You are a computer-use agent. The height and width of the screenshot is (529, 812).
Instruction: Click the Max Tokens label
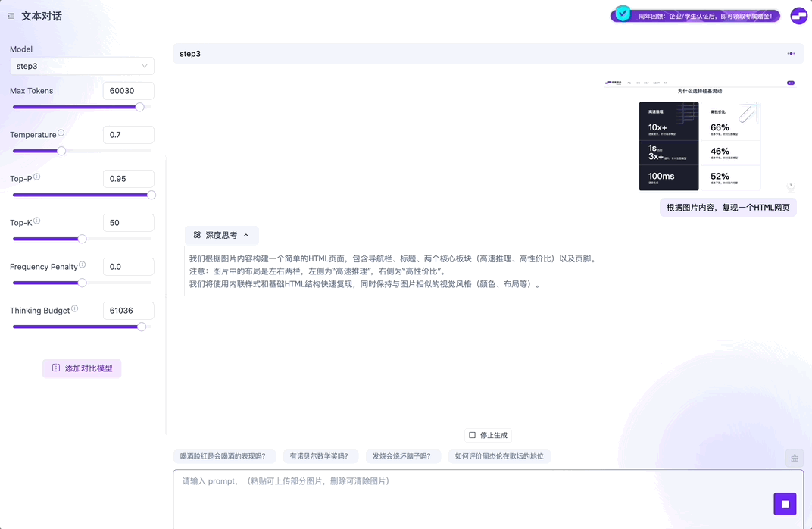[32, 91]
